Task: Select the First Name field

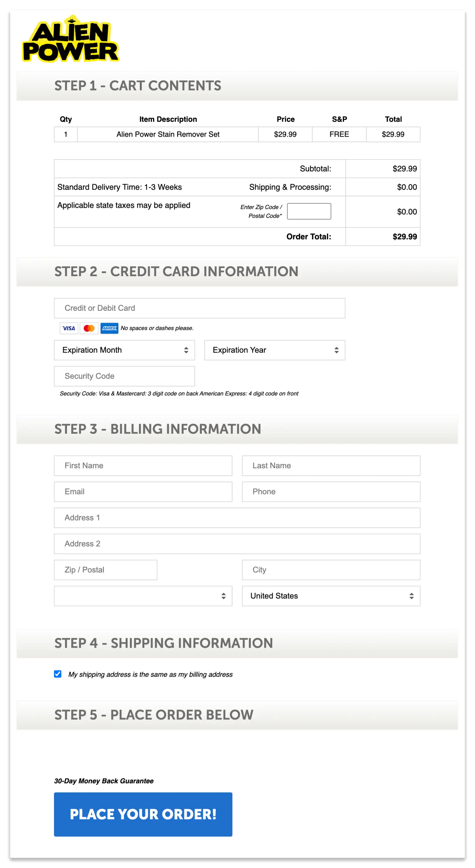Action: point(143,466)
